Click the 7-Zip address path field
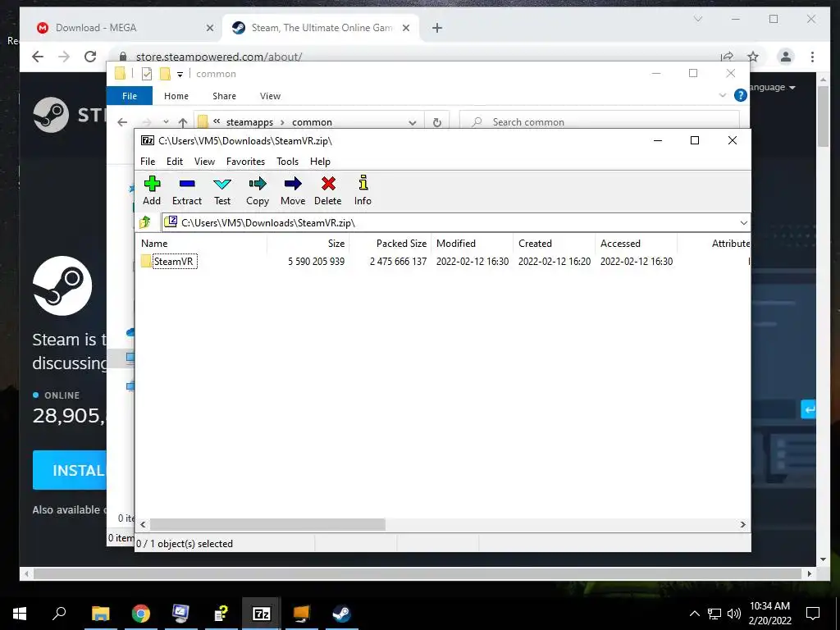The height and width of the screenshot is (630, 840). pyautogui.click(x=455, y=223)
